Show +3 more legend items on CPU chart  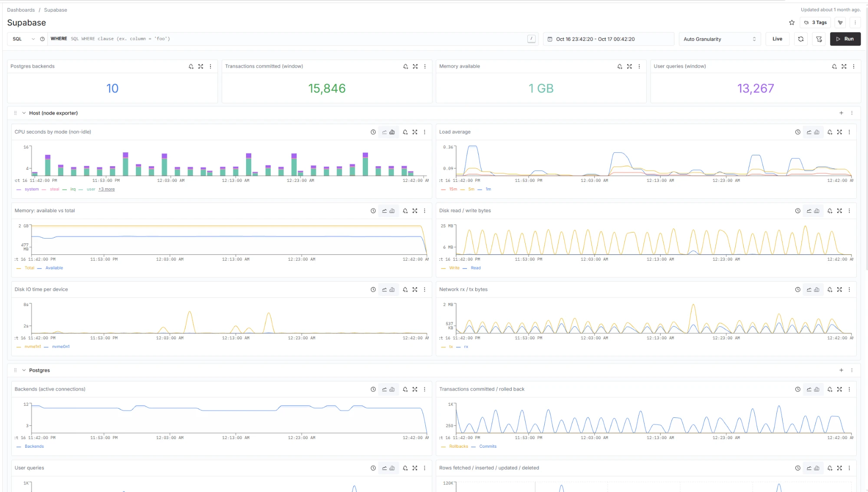[x=106, y=190]
